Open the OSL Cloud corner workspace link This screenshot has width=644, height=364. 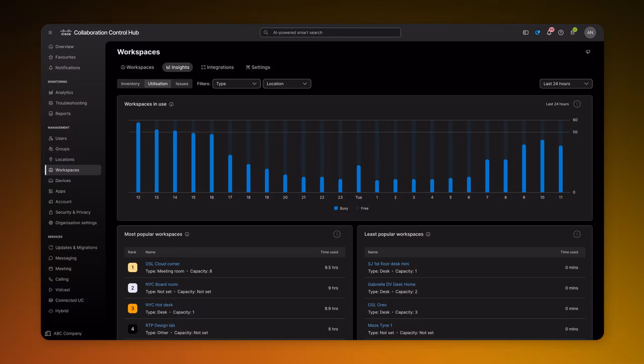(x=163, y=264)
